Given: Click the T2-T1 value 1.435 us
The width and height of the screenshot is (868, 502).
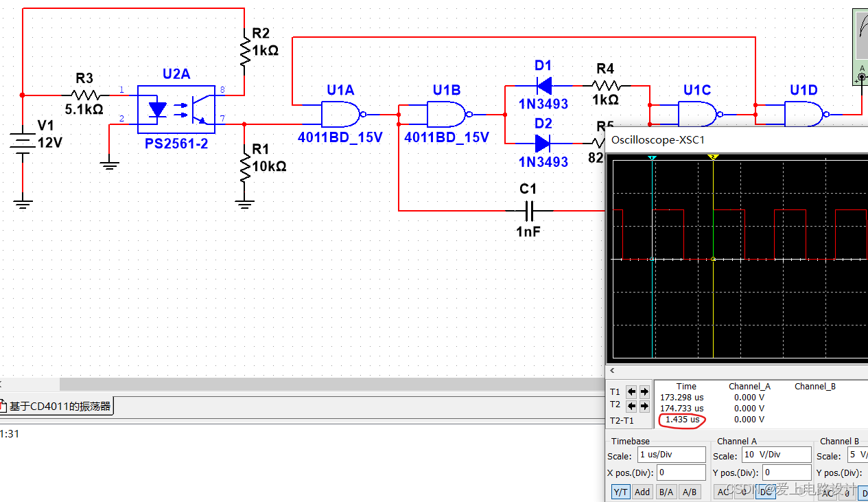Looking at the screenshot, I should [x=682, y=420].
